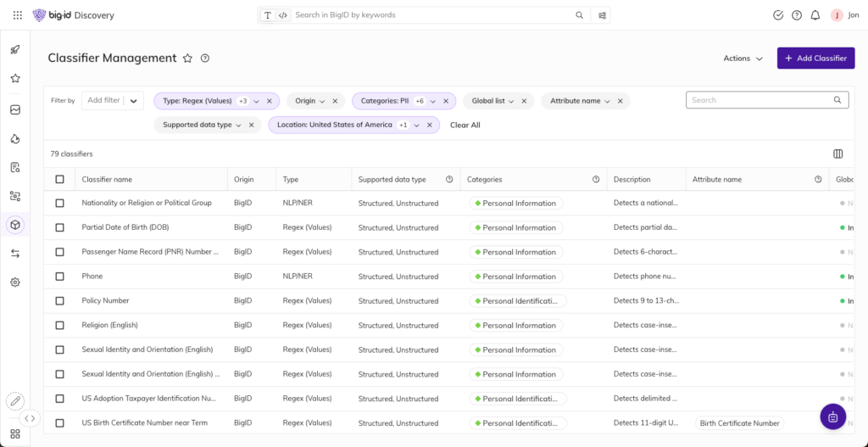Open the column chooser icon above table
Viewport: 868px width, 447px height.
click(837, 154)
